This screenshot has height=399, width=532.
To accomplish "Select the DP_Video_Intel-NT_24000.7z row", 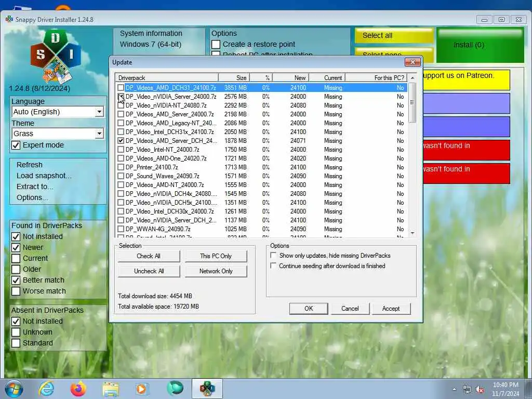I will 261,149.
